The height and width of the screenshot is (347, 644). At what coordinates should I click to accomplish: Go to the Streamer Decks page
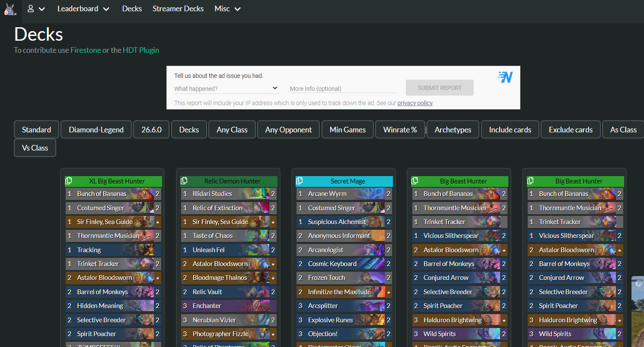tap(178, 9)
